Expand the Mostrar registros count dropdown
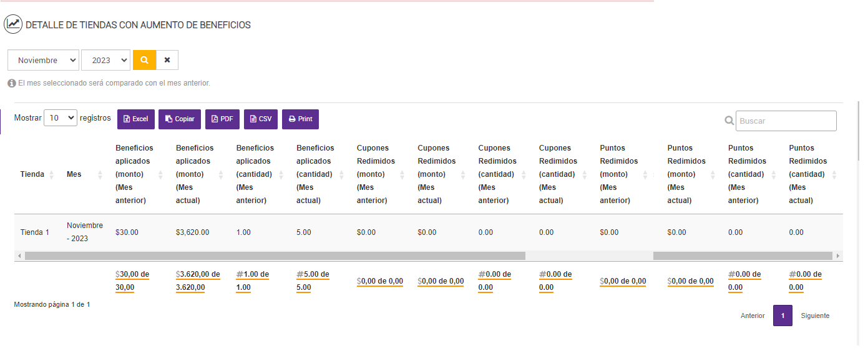The width and height of the screenshot is (868, 358). (x=61, y=117)
